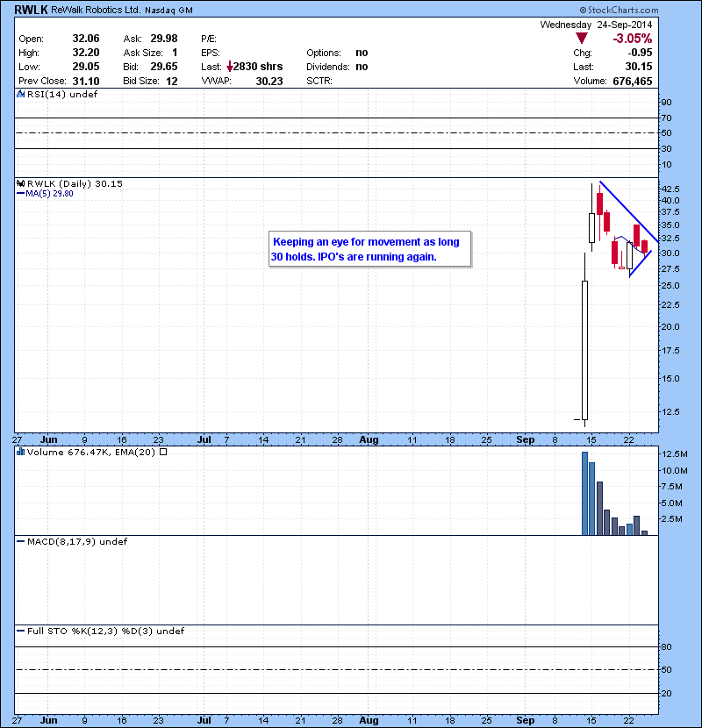Viewport: 702px width, 728px height.
Task: Click the RWLK ticker symbol in header
Action: tap(31, 10)
